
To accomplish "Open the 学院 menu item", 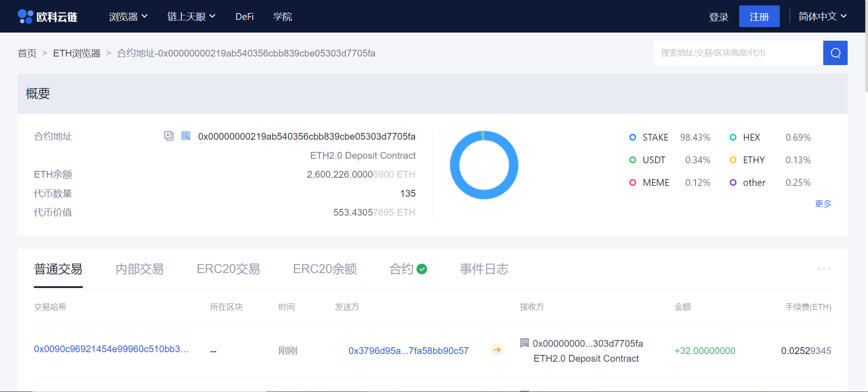I will 283,17.
